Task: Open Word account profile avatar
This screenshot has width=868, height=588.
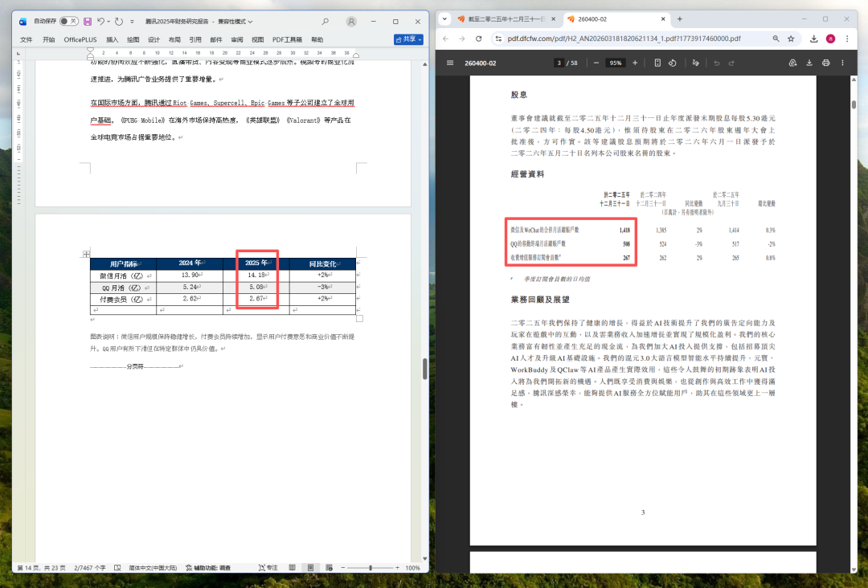Action: coord(351,22)
